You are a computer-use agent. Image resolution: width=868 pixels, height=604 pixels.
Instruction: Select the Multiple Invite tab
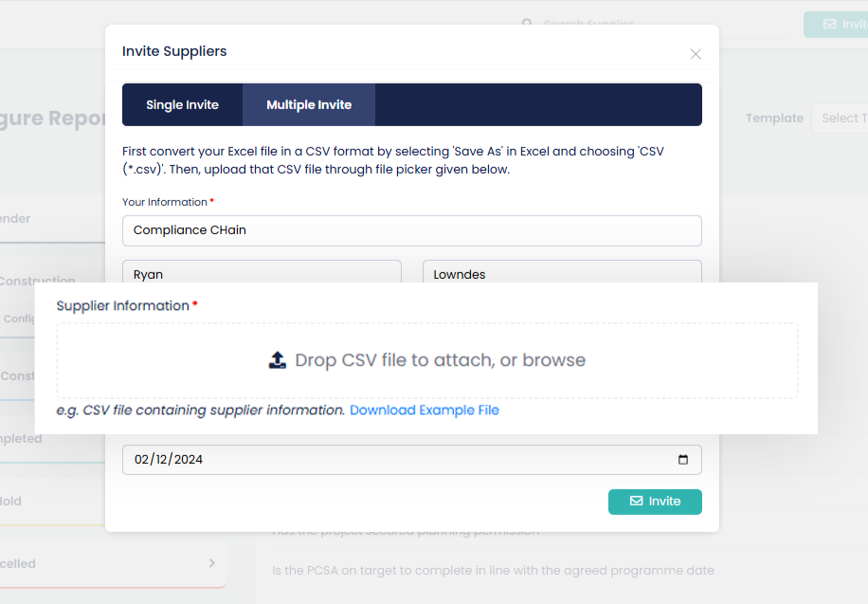pos(309,104)
